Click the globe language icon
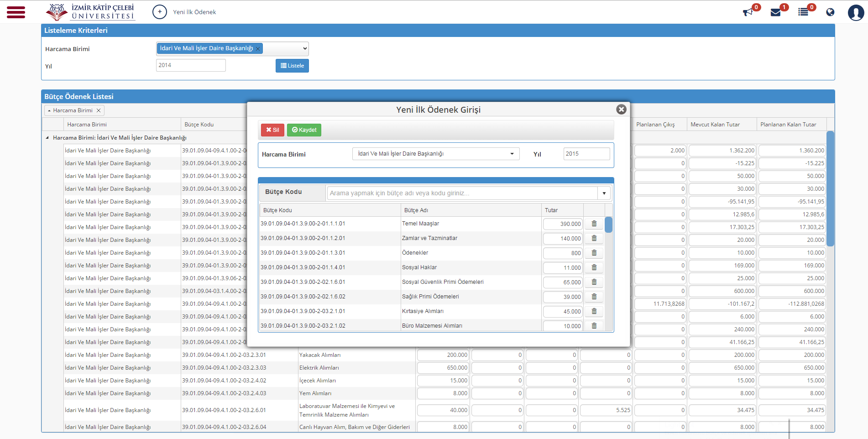Screen dimensions: 868x439 tap(830, 12)
